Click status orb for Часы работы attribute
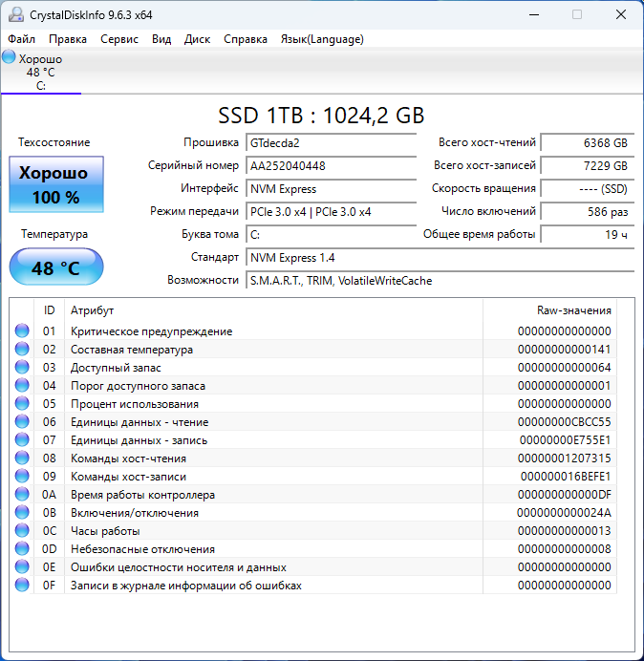This screenshot has width=644, height=661. [22, 531]
